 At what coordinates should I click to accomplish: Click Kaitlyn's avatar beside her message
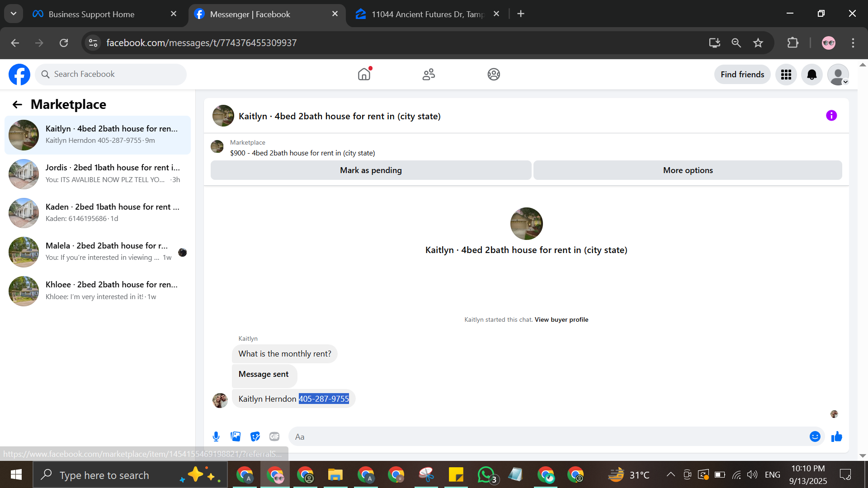pos(220,400)
